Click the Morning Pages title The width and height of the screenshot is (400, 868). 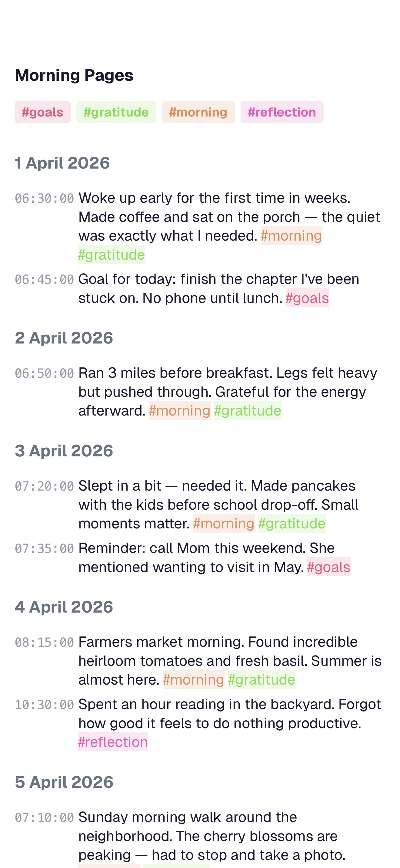coord(74,75)
